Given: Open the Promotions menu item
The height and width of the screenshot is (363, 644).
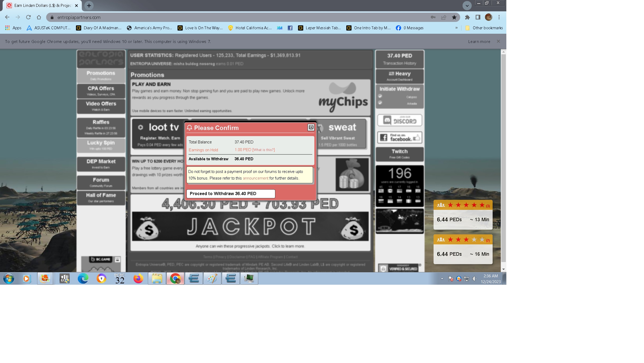Looking at the screenshot, I should [x=101, y=75].
